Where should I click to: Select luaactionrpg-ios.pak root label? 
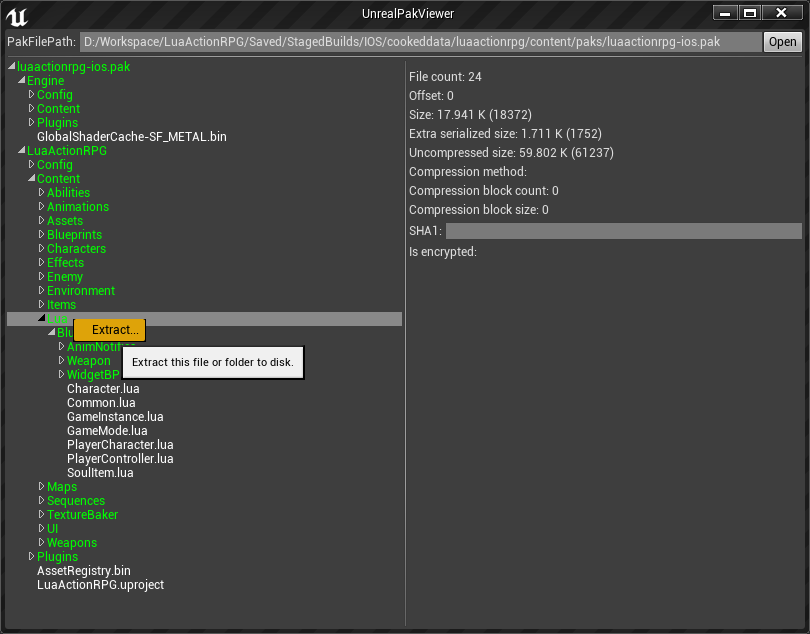(73, 67)
